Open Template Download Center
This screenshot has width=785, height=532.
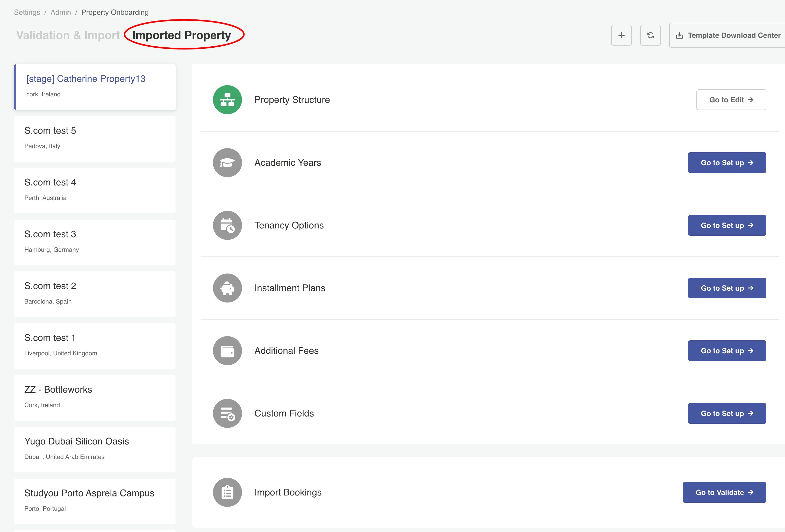[728, 35]
